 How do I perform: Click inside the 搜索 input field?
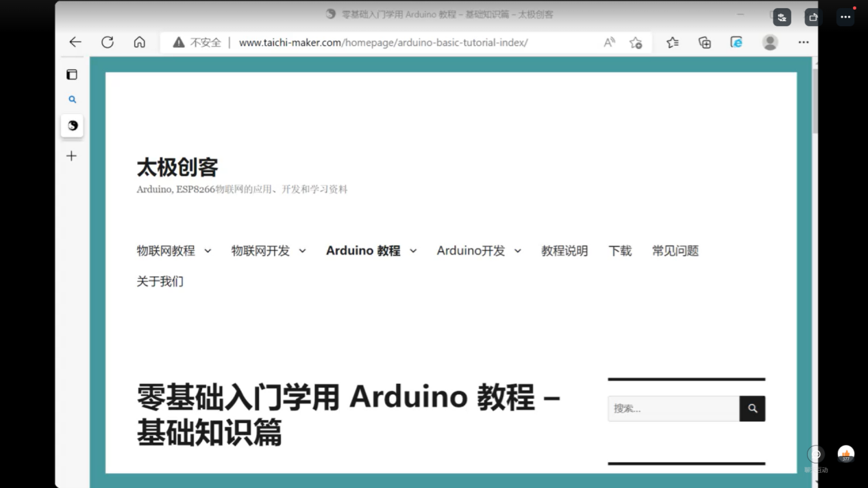point(673,409)
